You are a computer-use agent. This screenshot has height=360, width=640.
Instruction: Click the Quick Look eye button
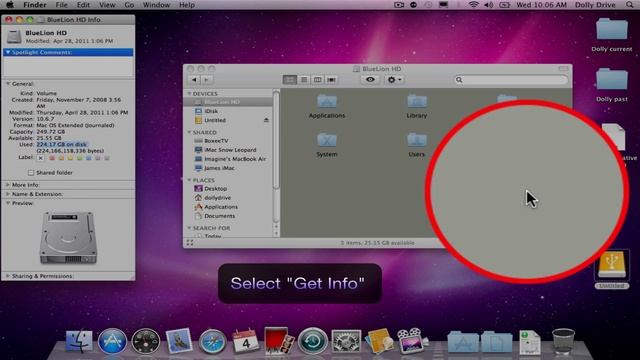coord(370,80)
